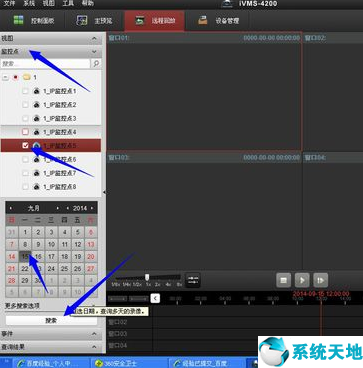The height and width of the screenshot is (368, 363).
Task: Click camera icon of 1_IP监控点2
Action: [36, 105]
